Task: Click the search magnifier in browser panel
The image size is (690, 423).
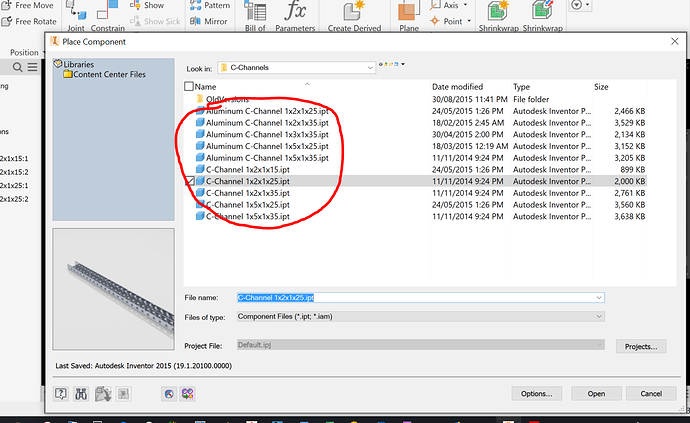Action: (x=17, y=67)
